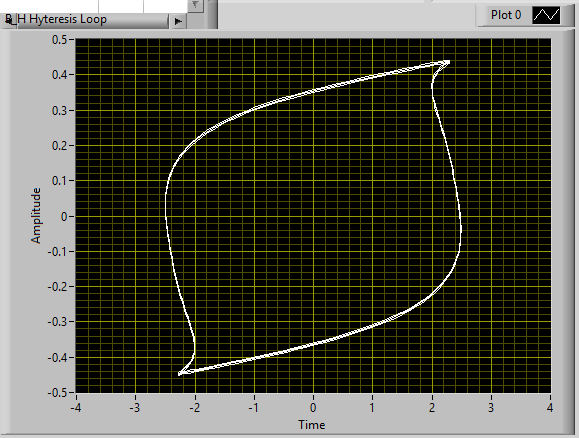Click the -3 x-axis tick label

[x=135, y=408]
